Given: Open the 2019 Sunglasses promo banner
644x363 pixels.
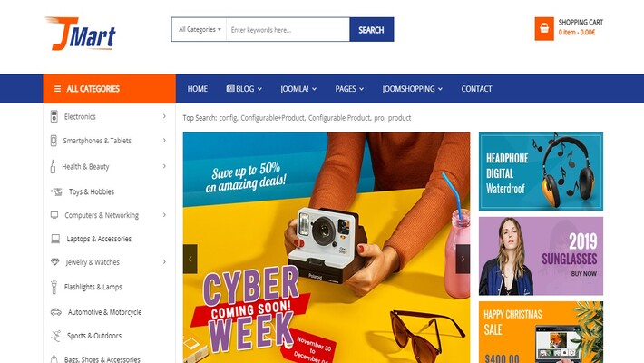Looking at the screenshot, I should click(x=541, y=256).
